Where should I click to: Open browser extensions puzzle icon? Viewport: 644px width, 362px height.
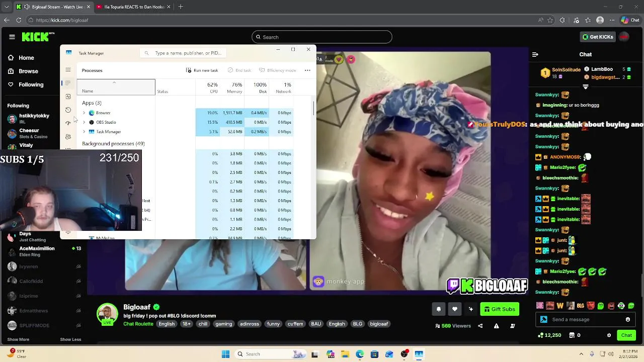click(x=562, y=20)
